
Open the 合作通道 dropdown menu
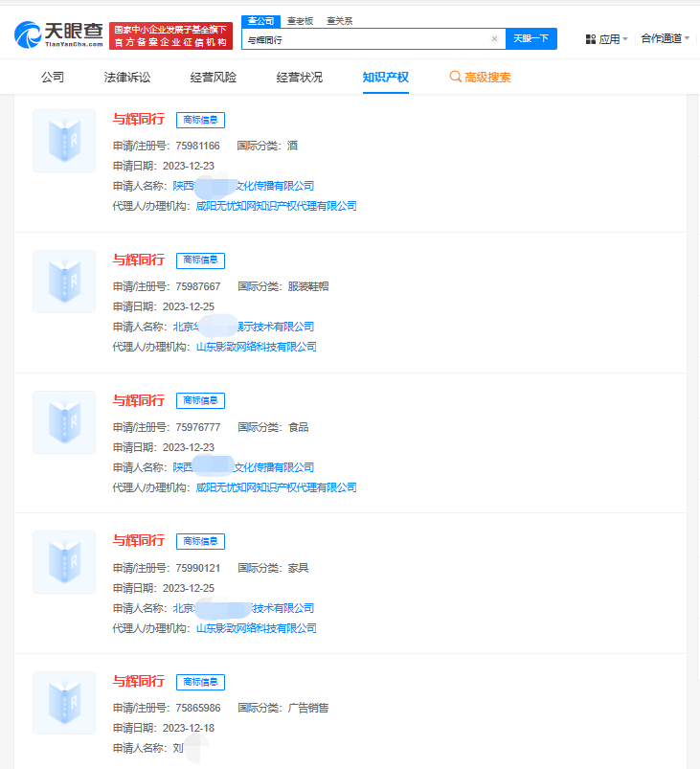click(666, 38)
